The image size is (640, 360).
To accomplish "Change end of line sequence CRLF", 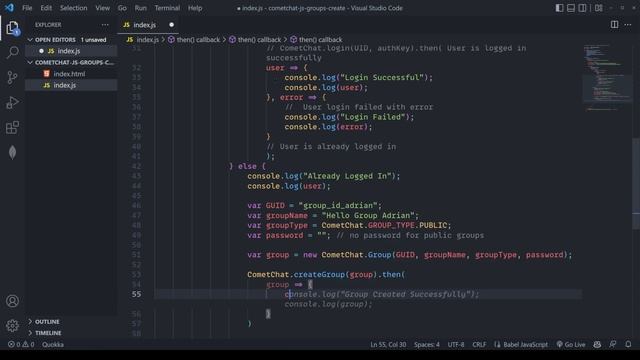I will [479, 344].
